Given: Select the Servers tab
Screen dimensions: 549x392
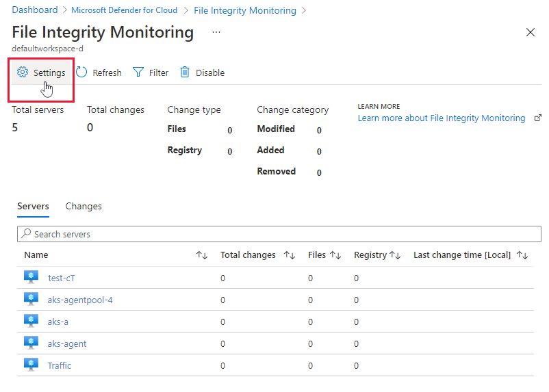Looking at the screenshot, I should pos(33,206).
